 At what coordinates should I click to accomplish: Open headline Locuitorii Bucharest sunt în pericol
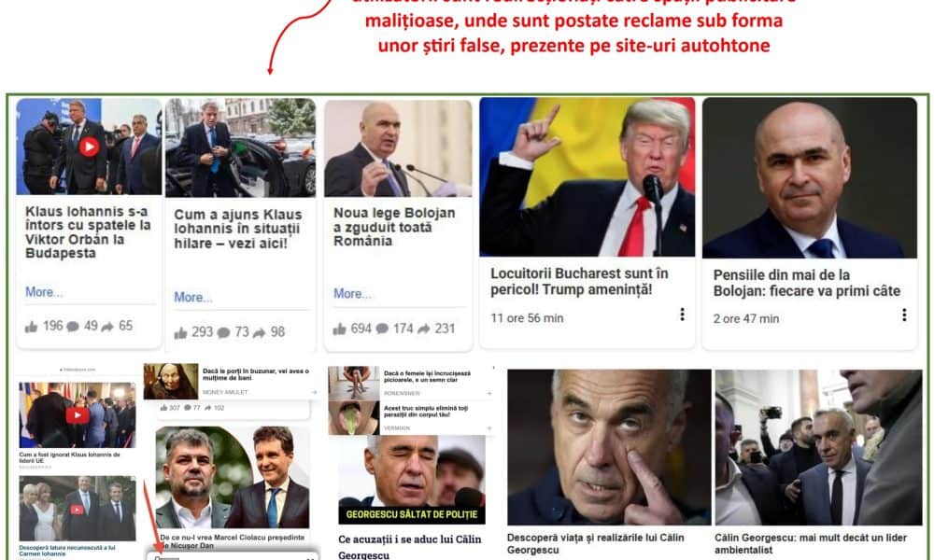tap(579, 282)
